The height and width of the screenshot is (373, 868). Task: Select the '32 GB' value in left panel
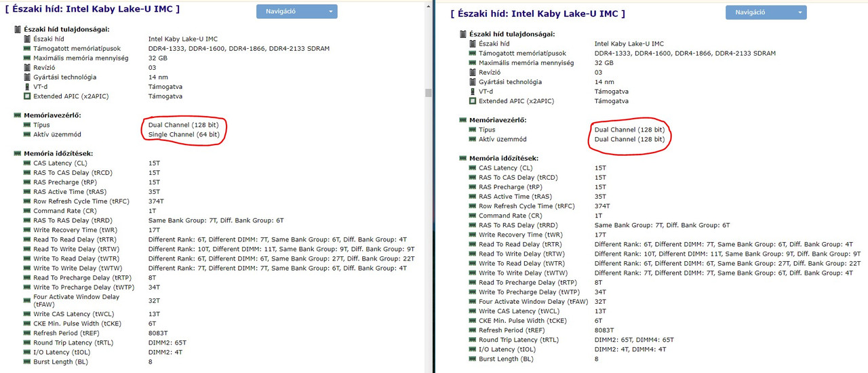coord(158,58)
